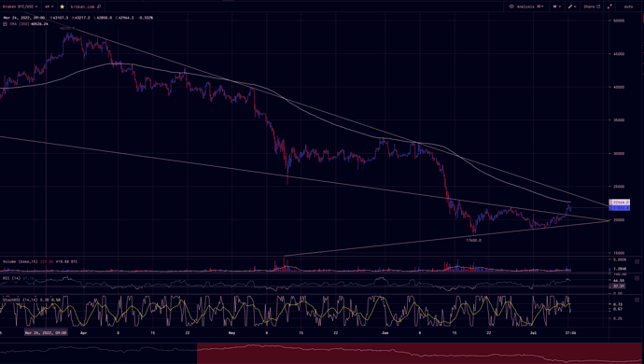Click the Share chart button
Image resolution: width=644 pixels, height=364 pixels.
[x=592, y=7]
